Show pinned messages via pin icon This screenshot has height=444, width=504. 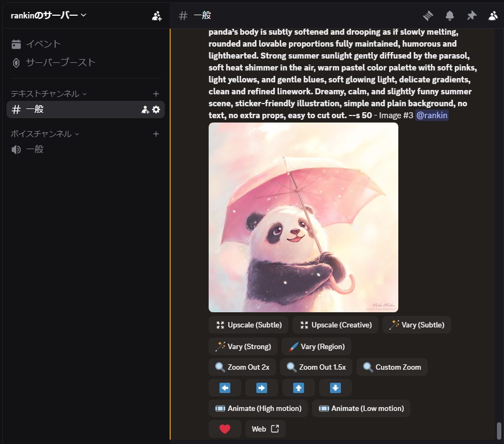[x=471, y=15]
